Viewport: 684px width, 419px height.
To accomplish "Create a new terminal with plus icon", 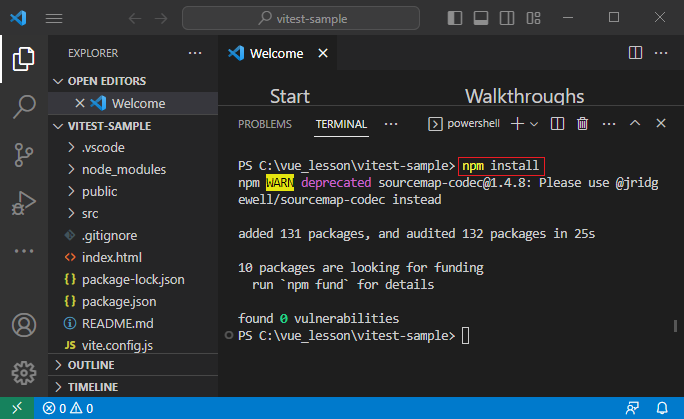I will (517, 124).
